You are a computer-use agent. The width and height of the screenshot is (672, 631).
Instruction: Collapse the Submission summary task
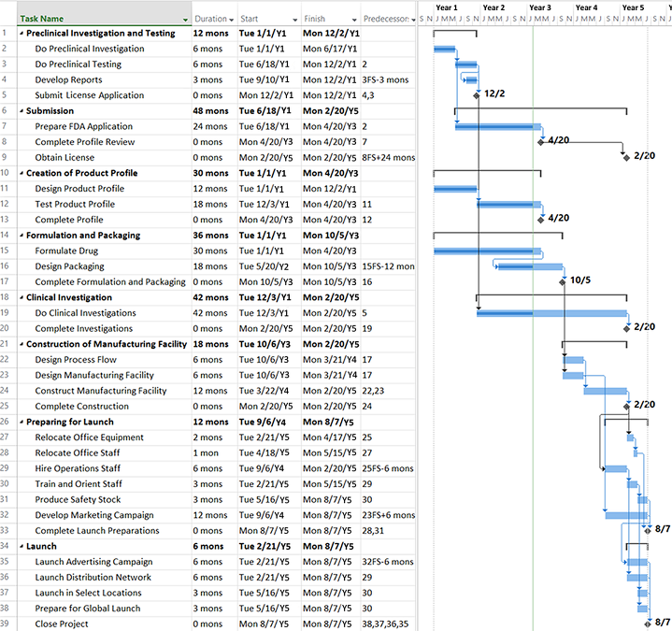[x=21, y=111]
